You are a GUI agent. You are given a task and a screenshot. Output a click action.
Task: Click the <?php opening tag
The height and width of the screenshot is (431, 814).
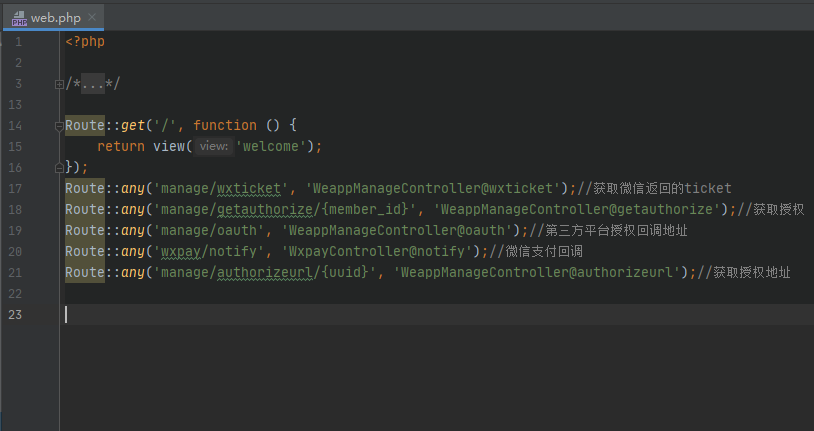(85, 42)
